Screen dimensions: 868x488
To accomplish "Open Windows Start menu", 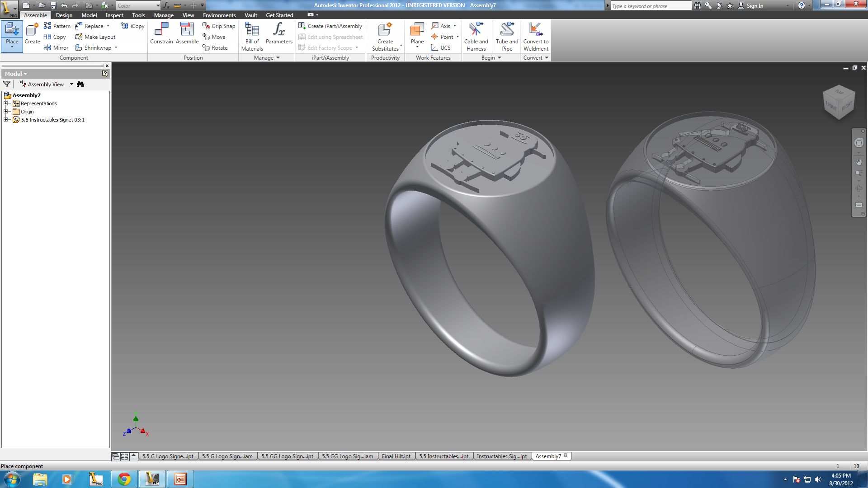I will (x=12, y=479).
